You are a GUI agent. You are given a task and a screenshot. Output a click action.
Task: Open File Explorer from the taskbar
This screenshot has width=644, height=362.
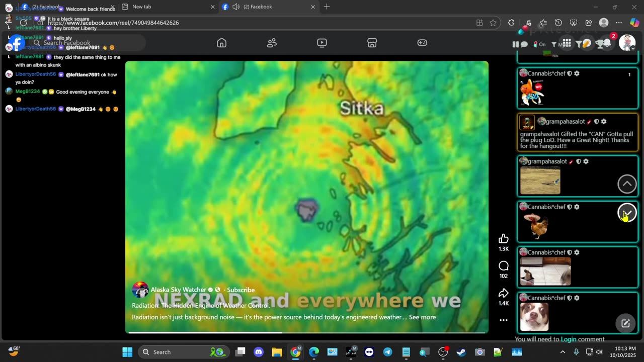(277, 352)
